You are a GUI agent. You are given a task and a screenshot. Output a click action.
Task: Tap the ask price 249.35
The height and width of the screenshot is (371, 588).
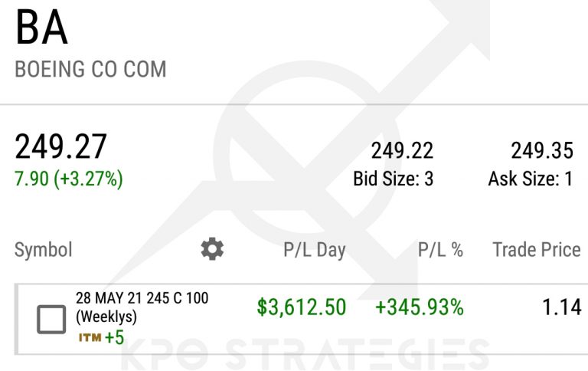click(541, 150)
